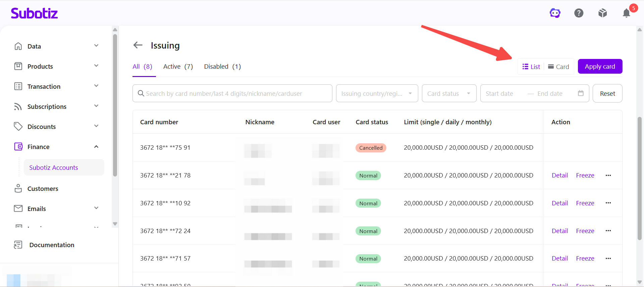Click the Reset filters button
644x287 pixels.
pos(607,93)
